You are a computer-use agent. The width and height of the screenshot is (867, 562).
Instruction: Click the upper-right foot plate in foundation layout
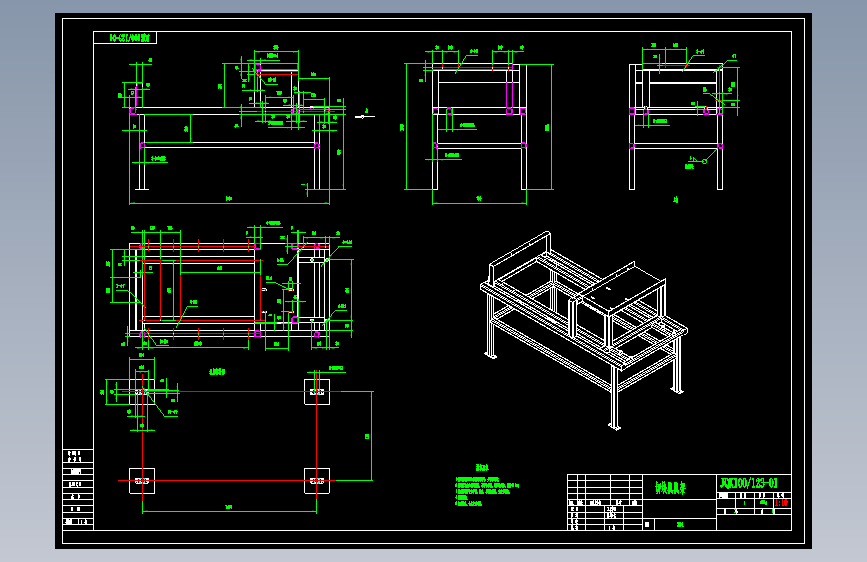pyautogui.click(x=317, y=392)
